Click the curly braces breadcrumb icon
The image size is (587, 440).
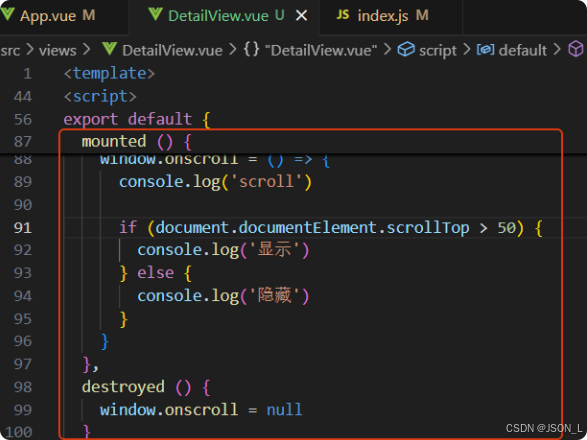coord(252,49)
